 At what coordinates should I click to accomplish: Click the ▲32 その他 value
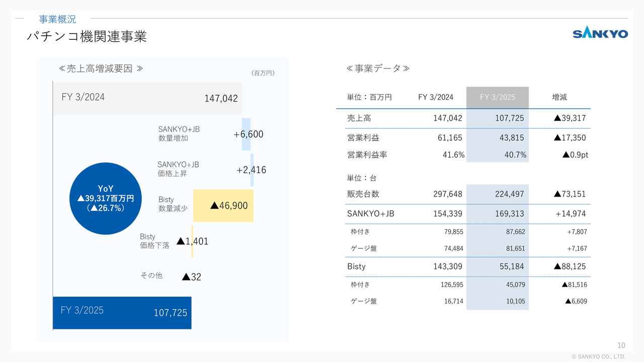click(x=191, y=277)
